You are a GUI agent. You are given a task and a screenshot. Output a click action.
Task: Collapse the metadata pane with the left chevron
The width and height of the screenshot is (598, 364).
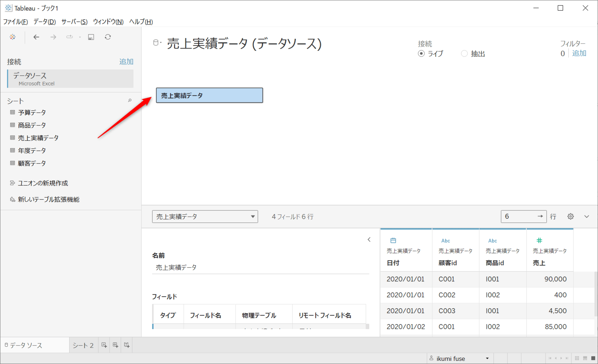tap(369, 239)
